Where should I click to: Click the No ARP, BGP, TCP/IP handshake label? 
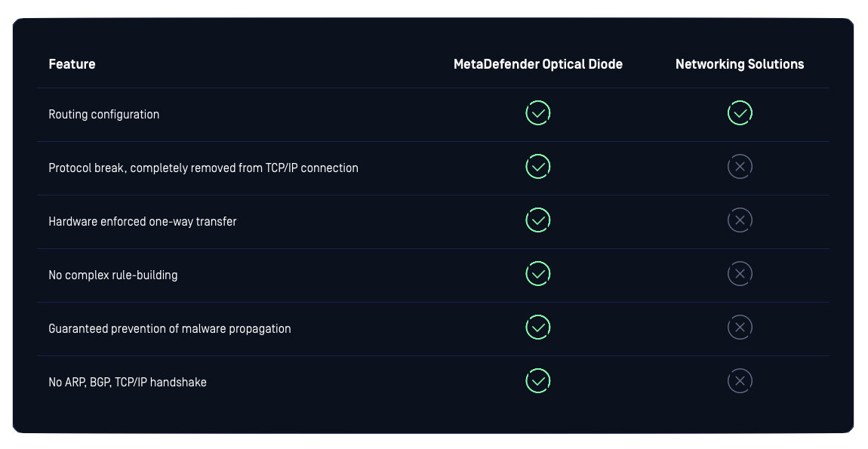[x=128, y=382]
